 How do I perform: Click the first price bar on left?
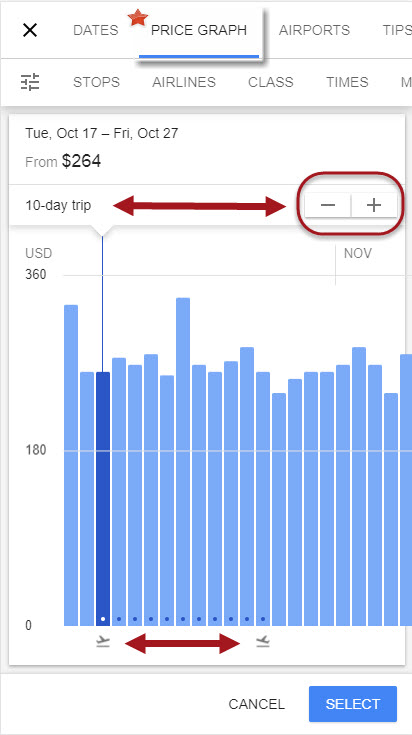[x=71, y=465]
